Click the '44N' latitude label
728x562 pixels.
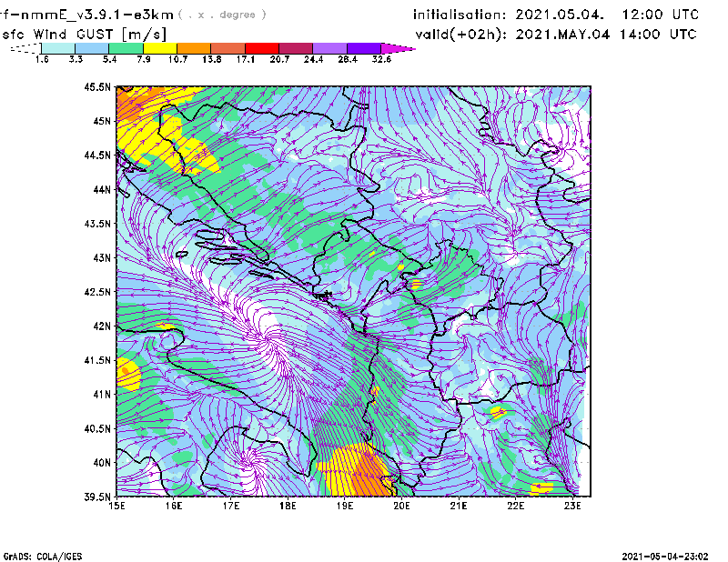(x=102, y=189)
